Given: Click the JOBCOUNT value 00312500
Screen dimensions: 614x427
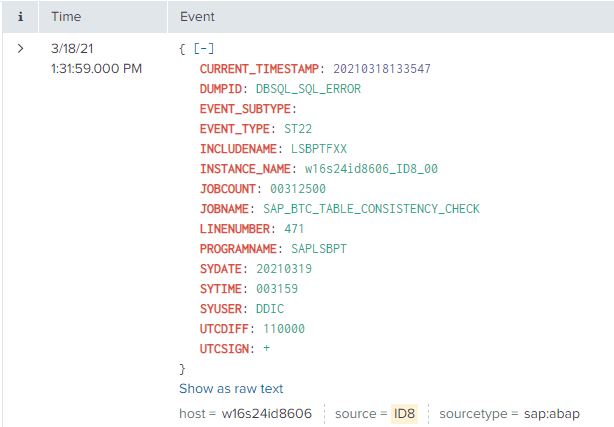Looking at the screenshot, I should click(x=298, y=189).
